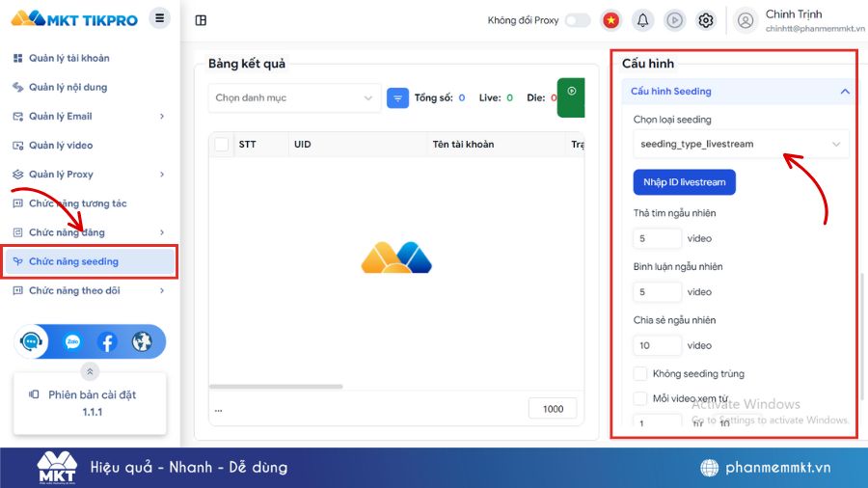Click the UID column header

pyautogui.click(x=302, y=145)
